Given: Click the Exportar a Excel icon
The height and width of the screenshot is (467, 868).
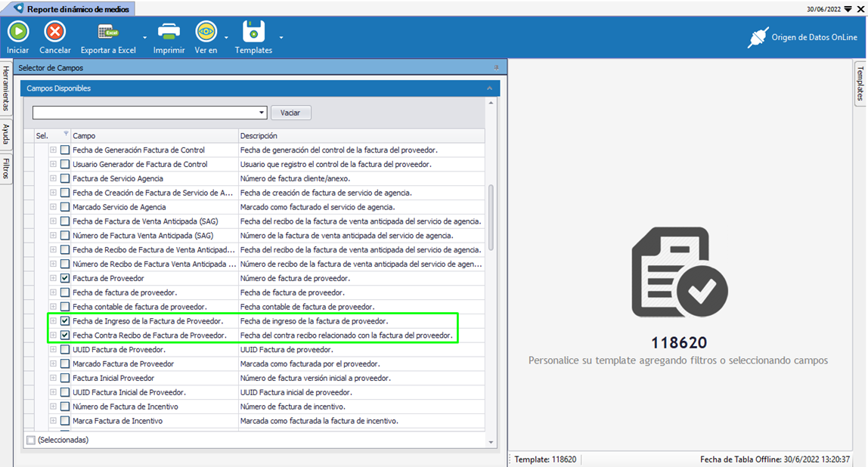Looking at the screenshot, I should (x=108, y=32).
